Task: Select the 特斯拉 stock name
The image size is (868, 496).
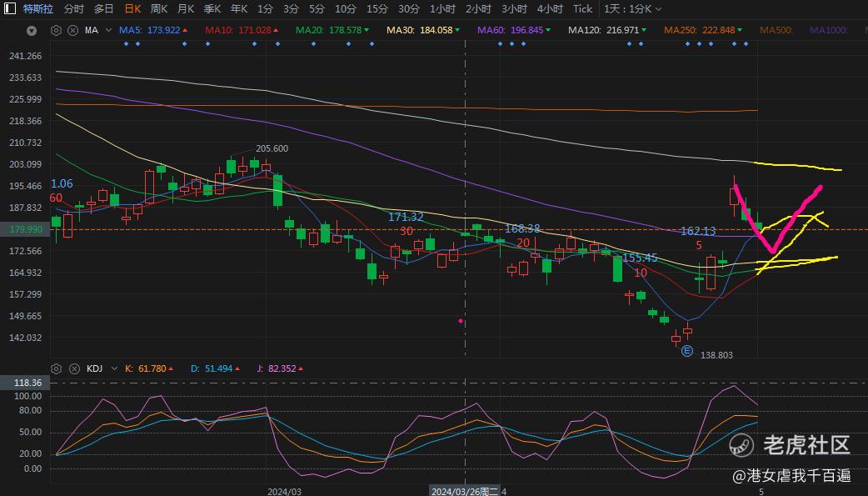Action: tap(38, 9)
